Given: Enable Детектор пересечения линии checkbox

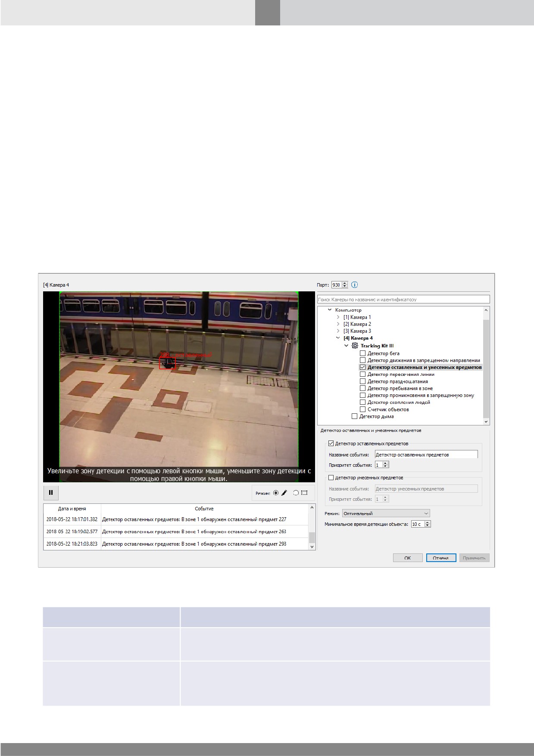Looking at the screenshot, I should [362, 374].
